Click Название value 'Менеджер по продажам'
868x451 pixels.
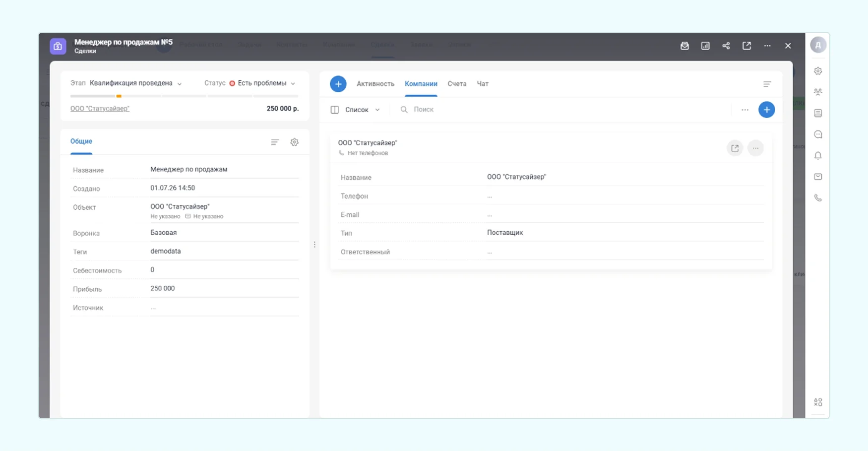tap(189, 169)
